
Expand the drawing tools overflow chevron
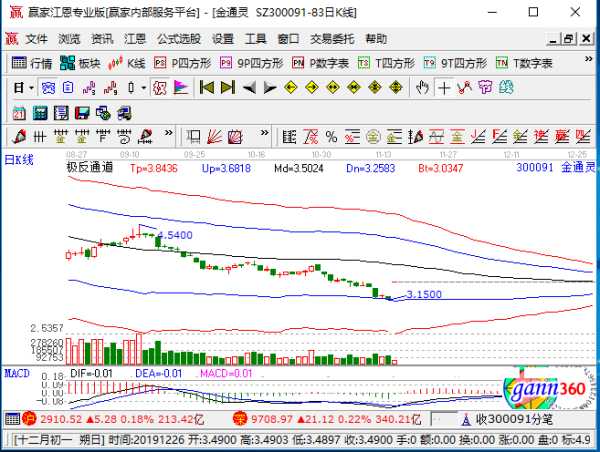tap(168, 133)
